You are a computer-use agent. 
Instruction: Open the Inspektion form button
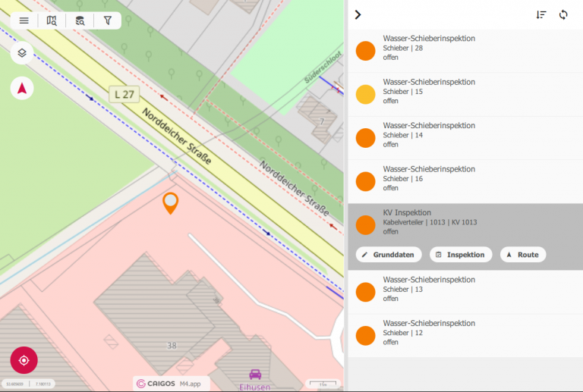coord(461,255)
